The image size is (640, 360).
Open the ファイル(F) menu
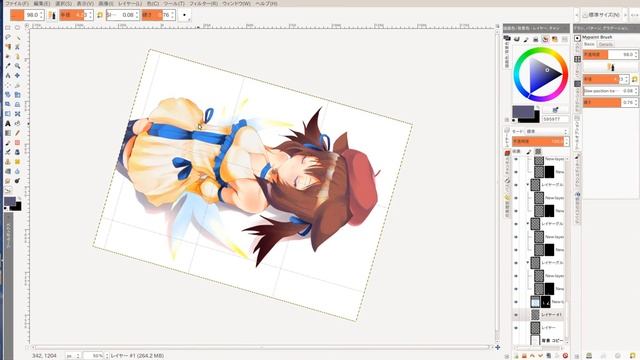(16, 3)
